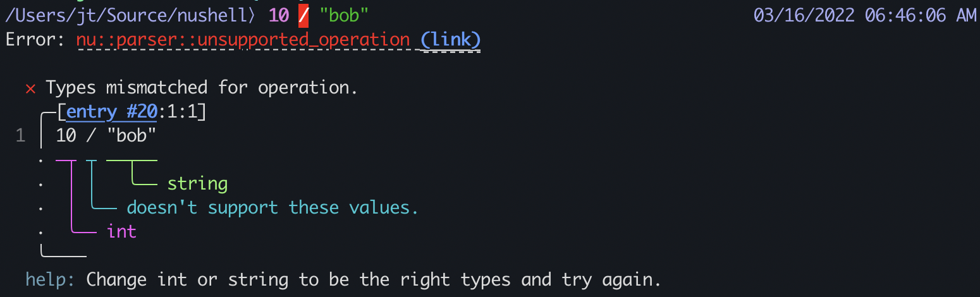The height and width of the screenshot is (297, 980).
Task: Click the 10 in the code snippet
Action: point(66,136)
